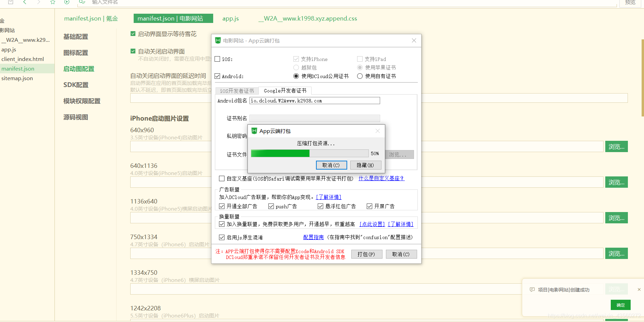Click the save icon in the top toolbar
Image resolution: width=644 pixels, height=322 pixels.
point(10,2)
